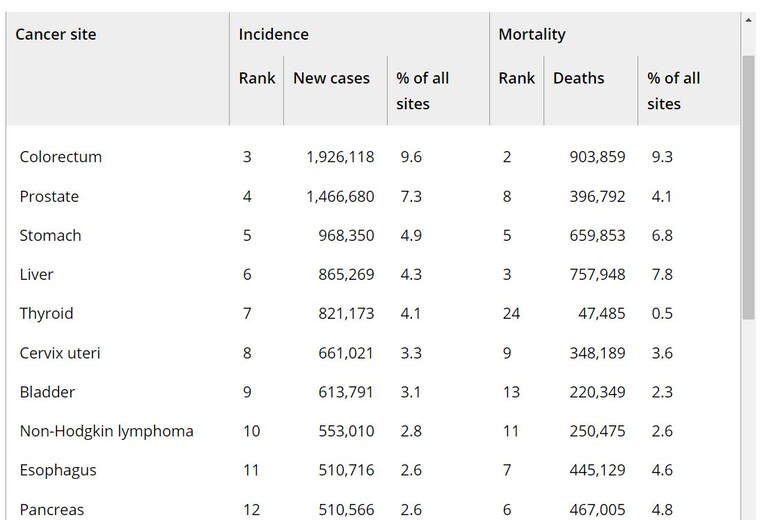Click the Stomach cancer site cell
This screenshot has height=520, width=767.
coord(50,236)
